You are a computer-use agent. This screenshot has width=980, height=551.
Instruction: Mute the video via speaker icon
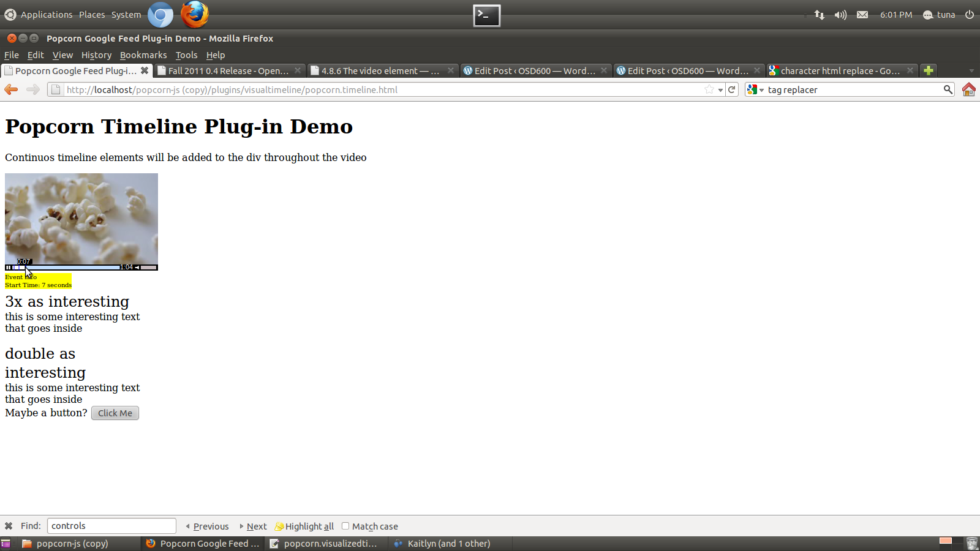pyautogui.click(x=137, y=268)
